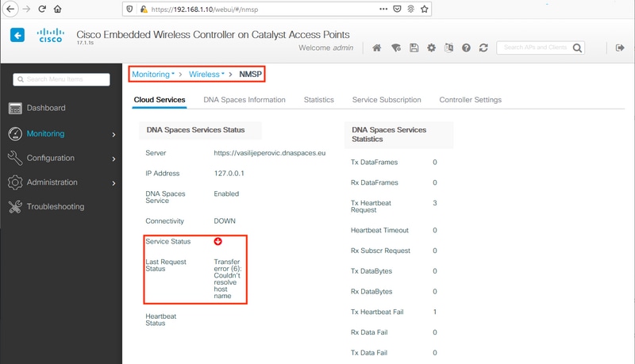Reload the browser page
Image resolution: width=635 pixels, height=364 pixels.
[42, 9]
